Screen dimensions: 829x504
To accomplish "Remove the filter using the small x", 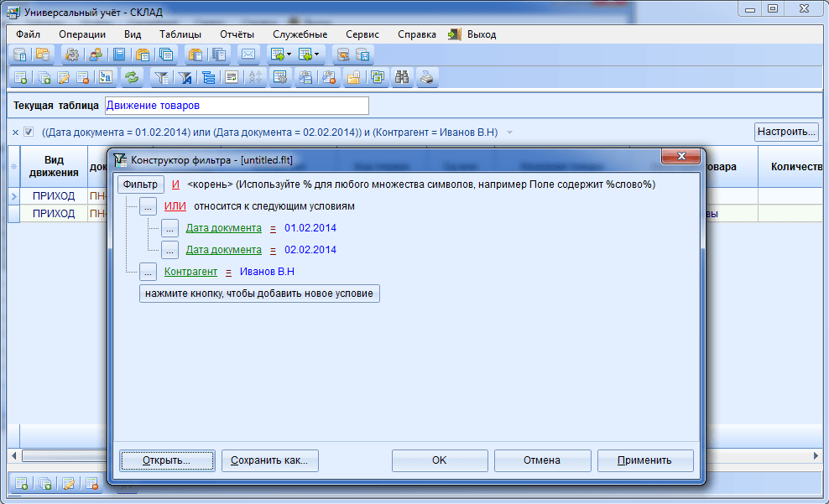I will point(15,132).
